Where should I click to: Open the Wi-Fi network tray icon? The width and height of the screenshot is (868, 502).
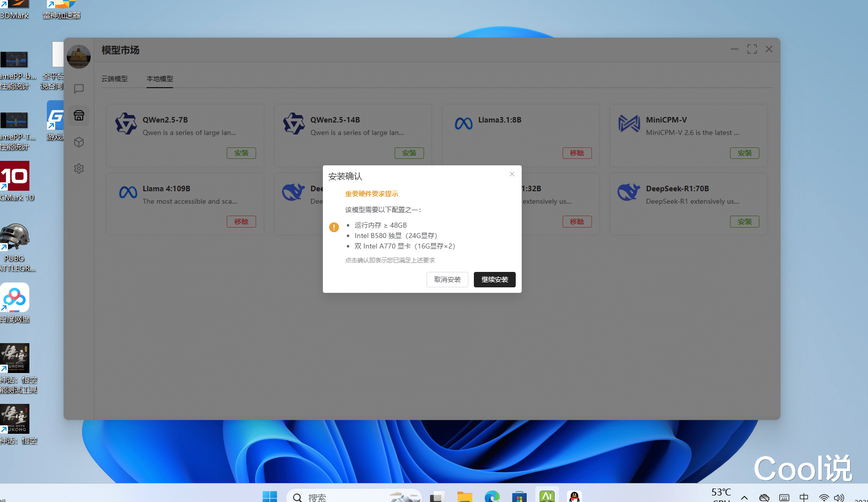tap(824, 498)
